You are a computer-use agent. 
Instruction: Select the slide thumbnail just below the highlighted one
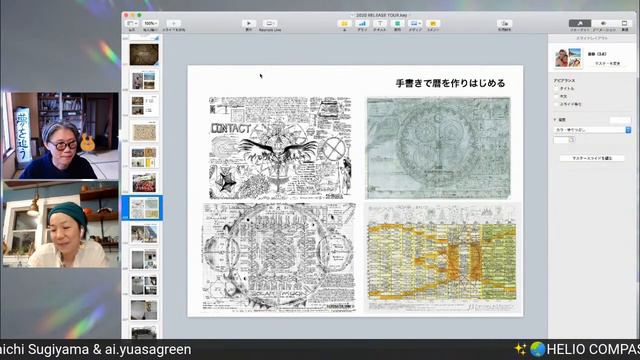144,233
